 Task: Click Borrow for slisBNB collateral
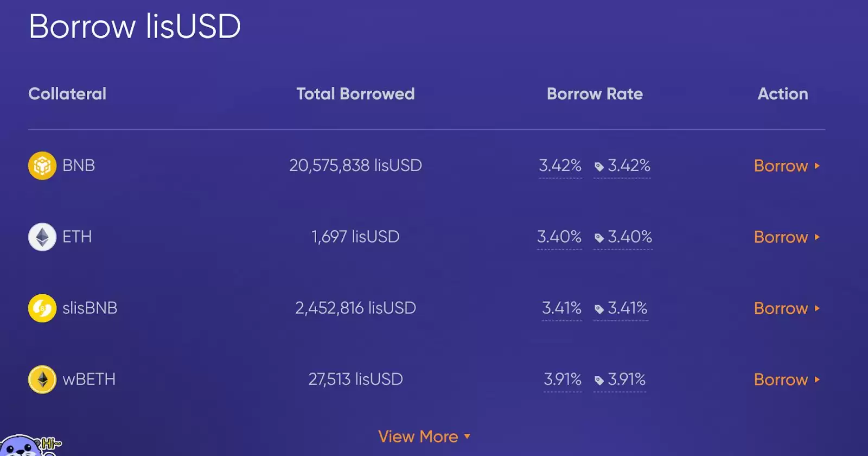coord(786,308)
